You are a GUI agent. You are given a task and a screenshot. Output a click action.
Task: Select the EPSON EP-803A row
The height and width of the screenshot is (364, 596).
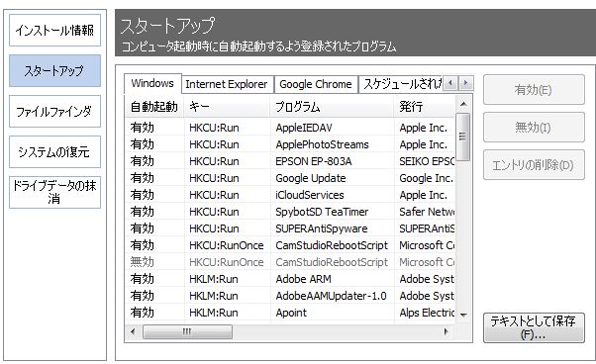tap(290, 161)
